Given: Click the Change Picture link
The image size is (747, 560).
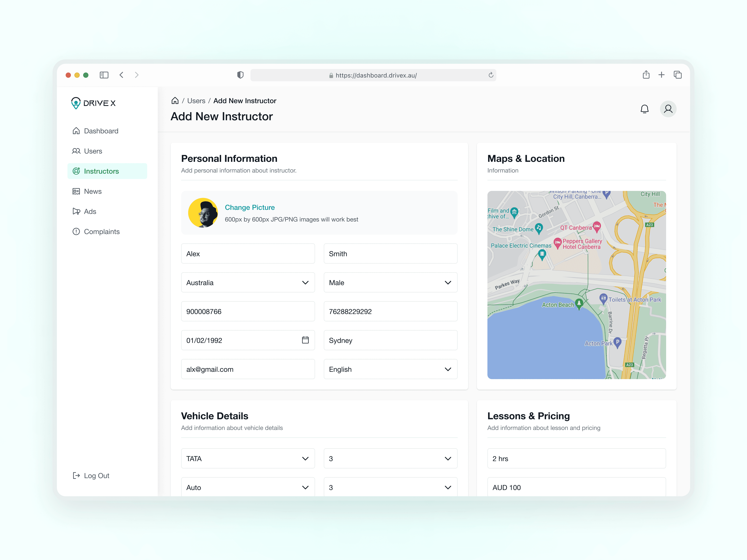Looking at the screenshot, I should click(250, 207).
